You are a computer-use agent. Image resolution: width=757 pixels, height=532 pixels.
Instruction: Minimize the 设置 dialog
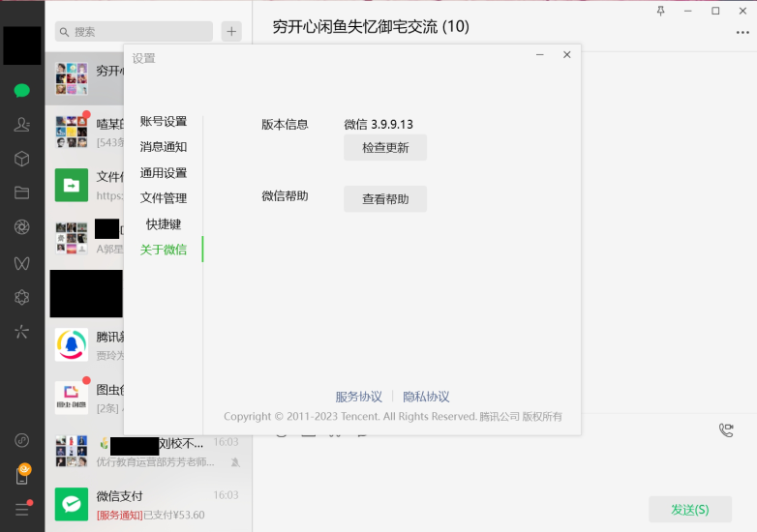540,54
